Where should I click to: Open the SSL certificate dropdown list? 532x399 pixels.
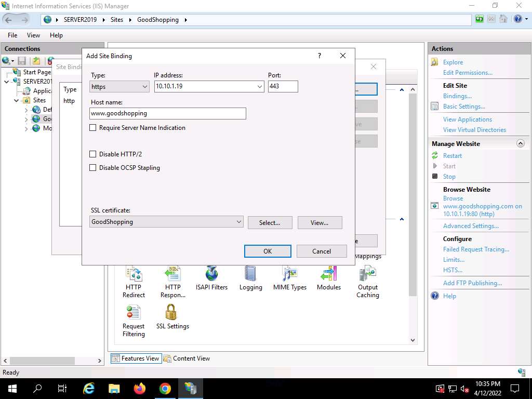(x=238, y=222)
